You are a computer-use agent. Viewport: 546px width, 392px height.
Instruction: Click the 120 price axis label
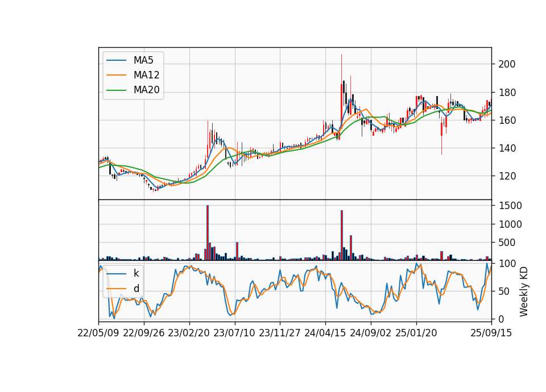(x=507, y=176)
